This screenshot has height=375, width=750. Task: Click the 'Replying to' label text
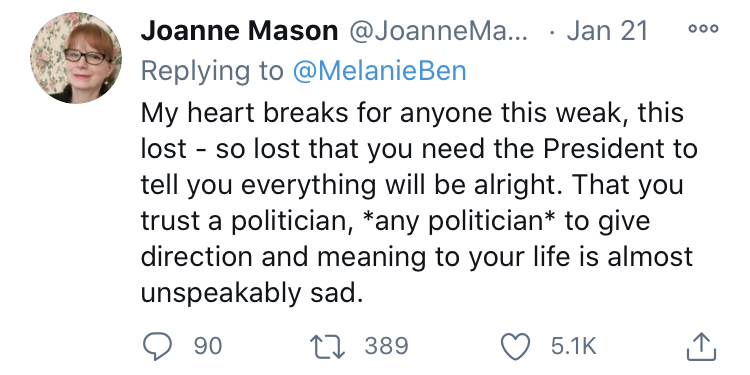[212, 72]
